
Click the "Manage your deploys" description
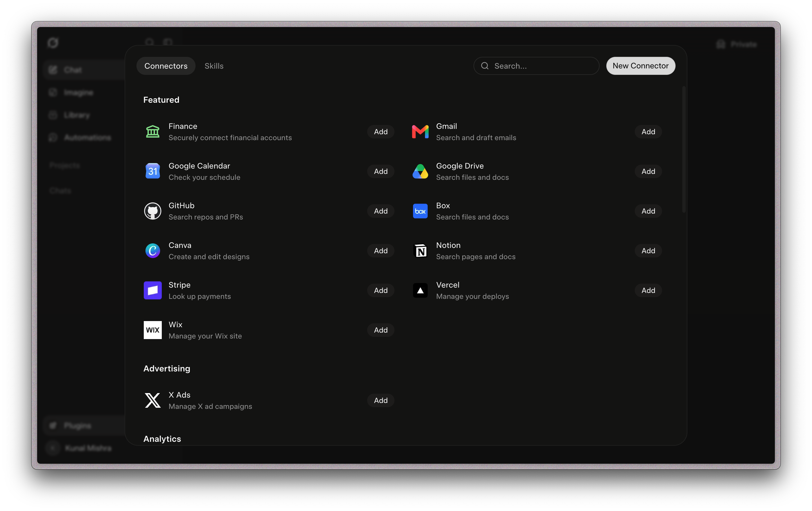click(x=472, y=297)
